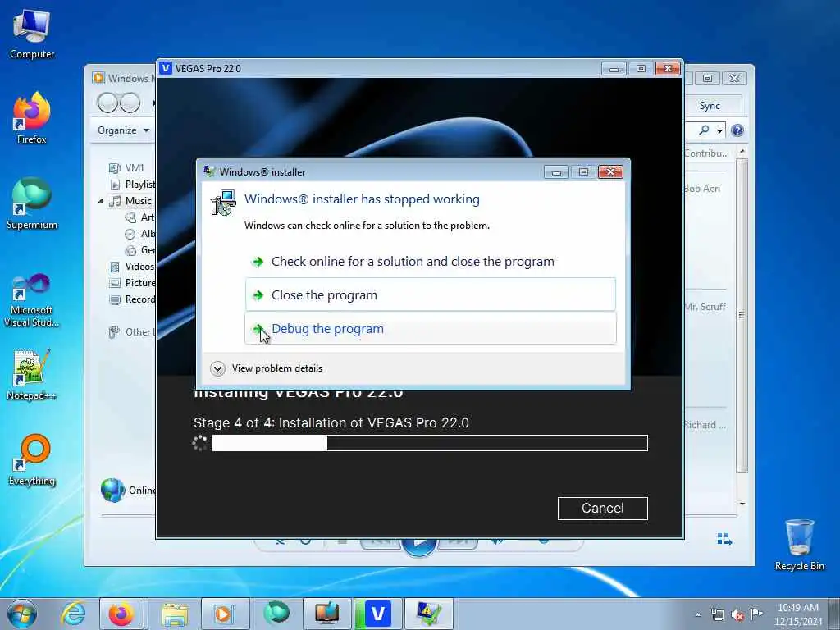
Task: Open Online stores globe icon
Action: tap(113, 491)
